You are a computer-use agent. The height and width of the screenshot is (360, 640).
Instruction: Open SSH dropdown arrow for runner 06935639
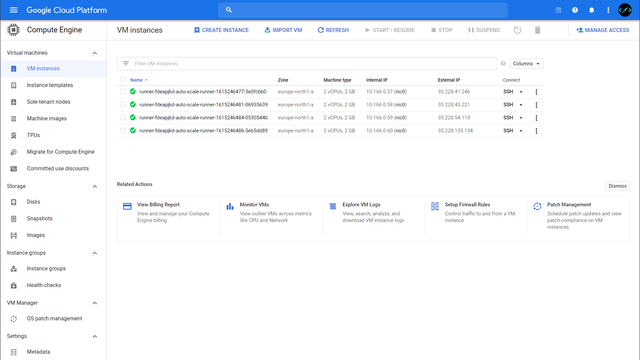click(x=521, y=105)
